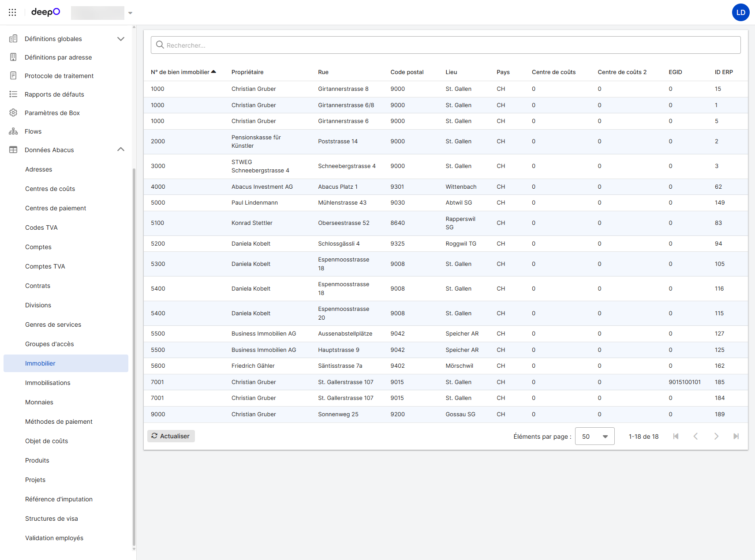
Task: Open the tenant selector dropdown arrow
Action: pos(130,13)
